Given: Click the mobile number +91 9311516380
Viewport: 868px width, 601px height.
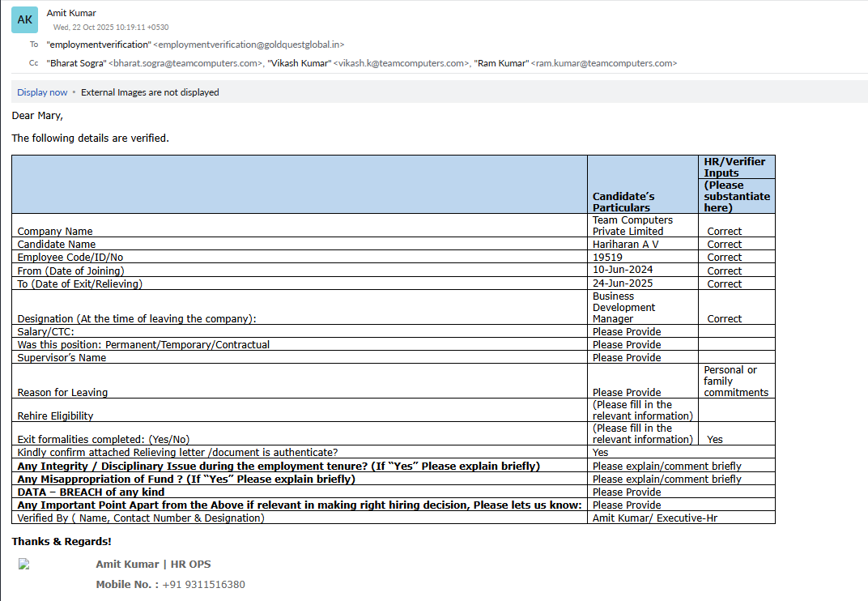Looking at the screenshot, I should (x=203, y=585).
